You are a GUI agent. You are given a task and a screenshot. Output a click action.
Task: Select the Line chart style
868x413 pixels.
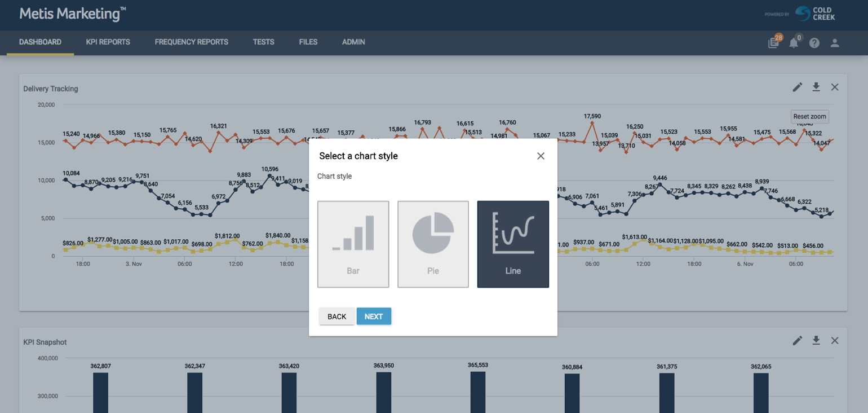point(513,244)
